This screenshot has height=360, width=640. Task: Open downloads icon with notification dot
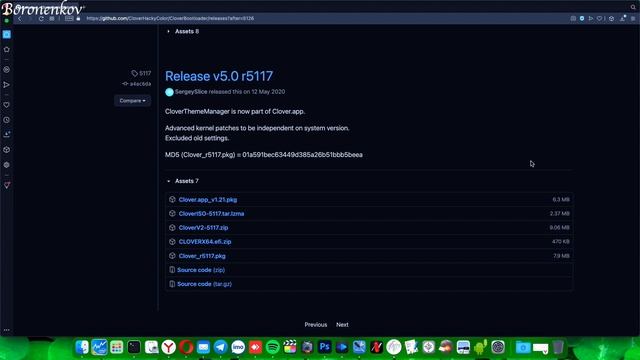click(622, 18)
